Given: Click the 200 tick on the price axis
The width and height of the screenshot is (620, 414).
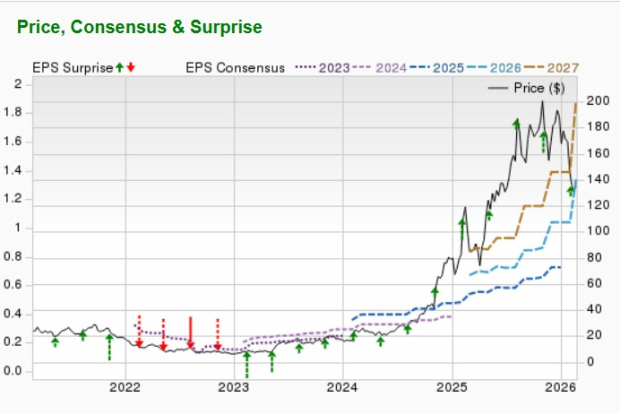Looking at the screenshot, I should (x=598, y=101).
